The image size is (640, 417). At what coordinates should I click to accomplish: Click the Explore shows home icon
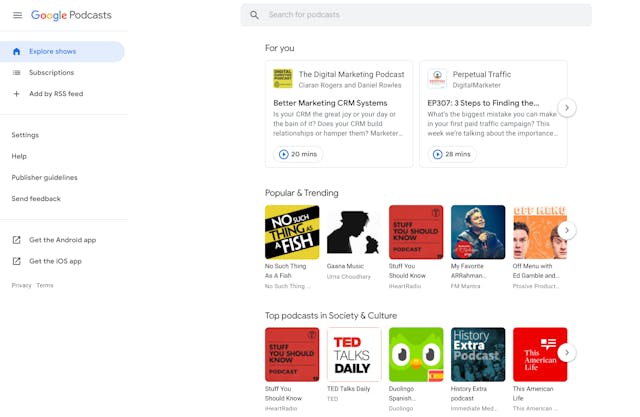click(16, 51)
